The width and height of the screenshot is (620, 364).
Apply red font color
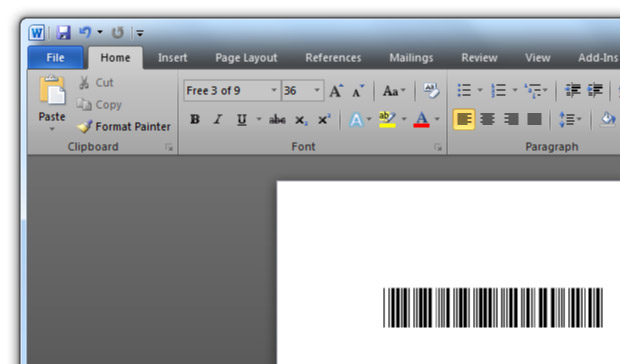click(x=422, y=119)
